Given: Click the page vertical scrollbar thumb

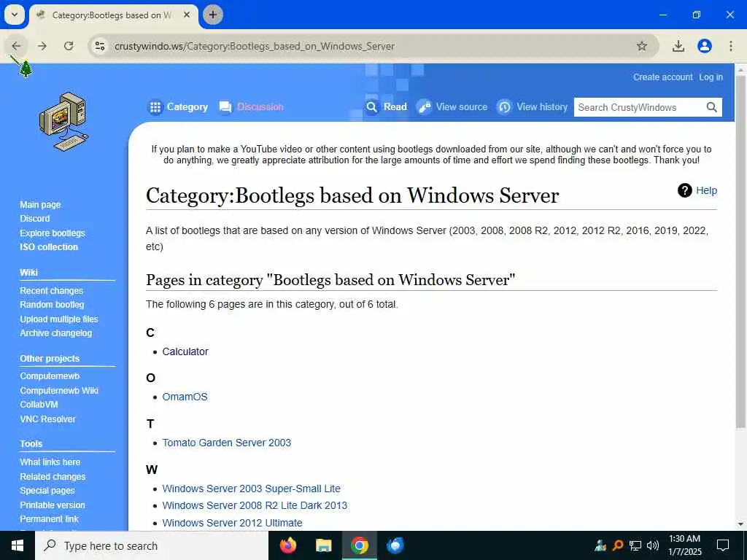Looking at the screenshot, I should click(x=740, y=252).
